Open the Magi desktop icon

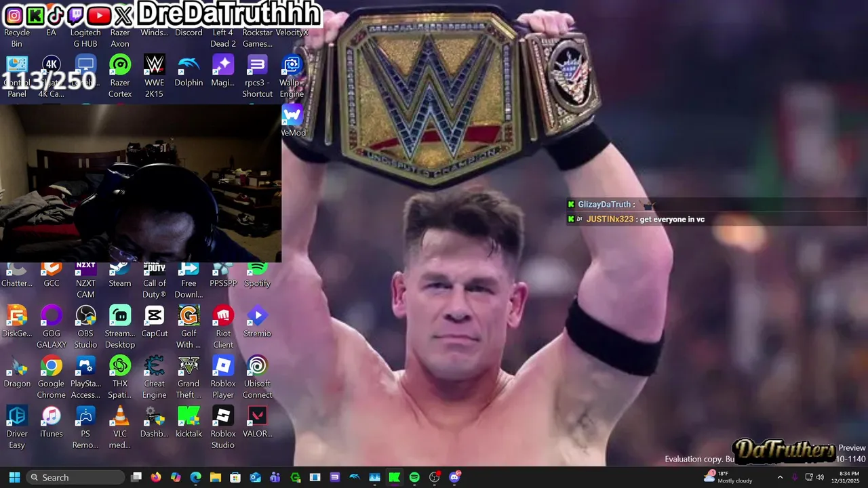[x=223, y=70]
